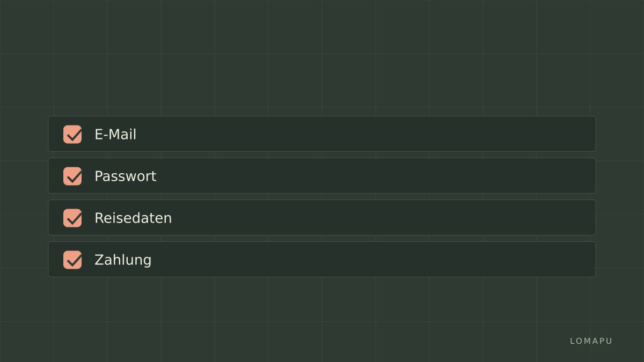The width and height of the screenshot is (644, 362).
Task: Select the Passwort label text
Action: tap(126, 176)
